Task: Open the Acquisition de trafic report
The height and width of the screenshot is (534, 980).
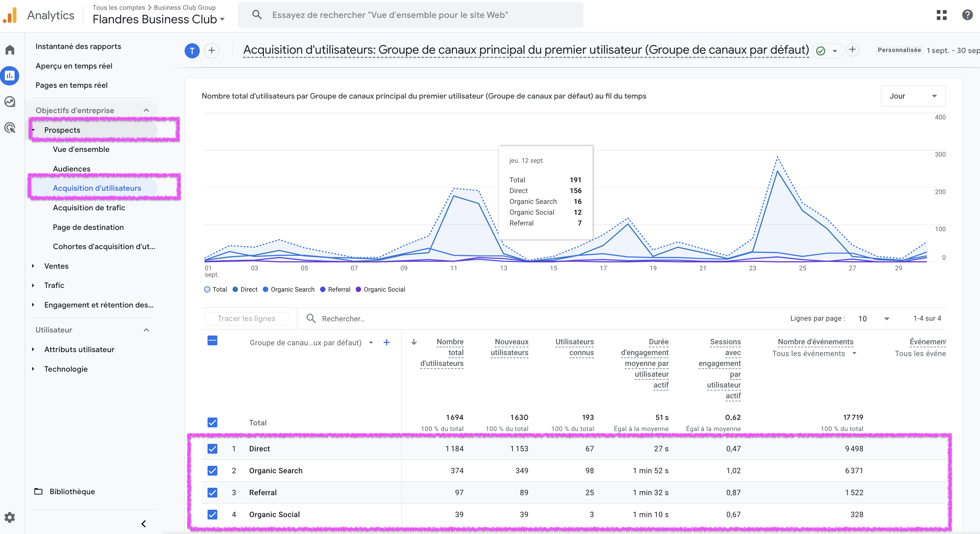Action: point(89,208)
